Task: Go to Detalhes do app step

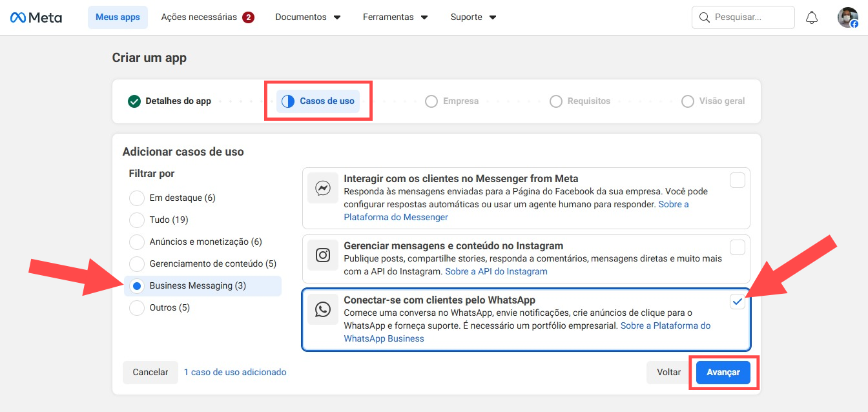Action: point(170,101)
